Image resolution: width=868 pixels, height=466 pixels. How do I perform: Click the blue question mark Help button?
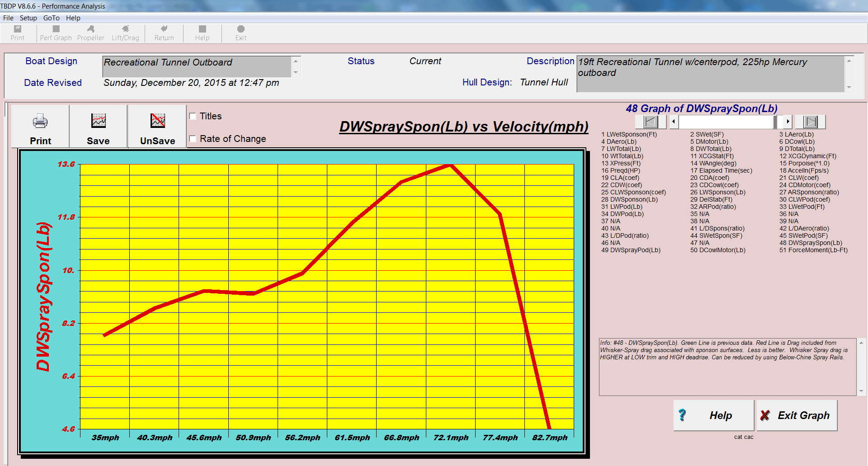click(x=714, y=415)
